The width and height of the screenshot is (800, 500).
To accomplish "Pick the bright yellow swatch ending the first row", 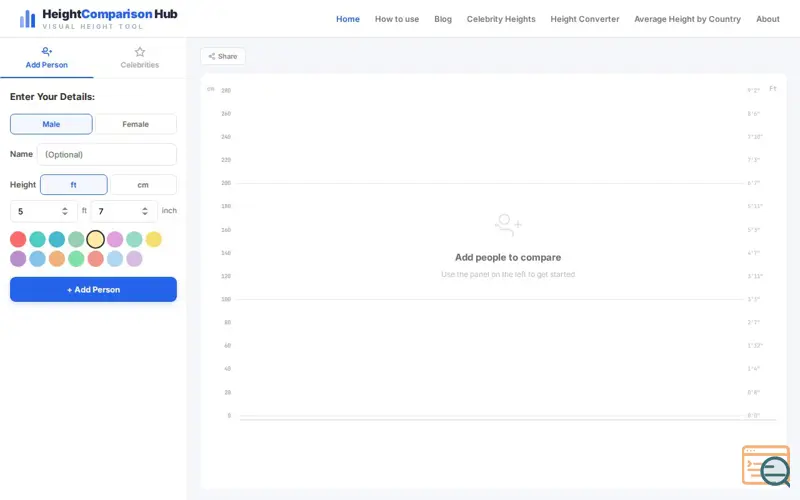I will (x=154, y=239).
